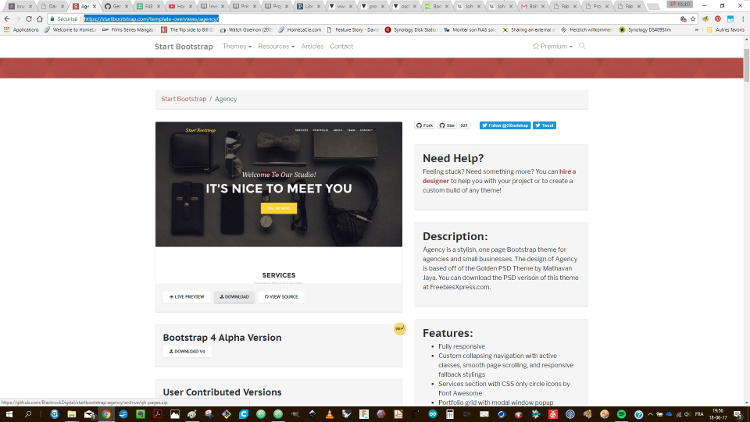Open the Chrome three-dot menu
Screen dimensions: 750x422
743,19
